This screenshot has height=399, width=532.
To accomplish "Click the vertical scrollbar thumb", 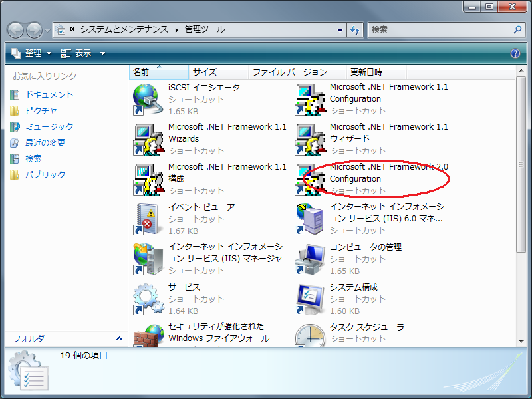I will (x=521, y=164).
